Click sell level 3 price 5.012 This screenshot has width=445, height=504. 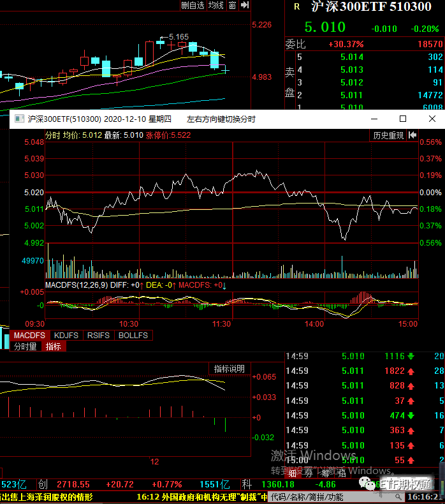click(x=352, y=82)
